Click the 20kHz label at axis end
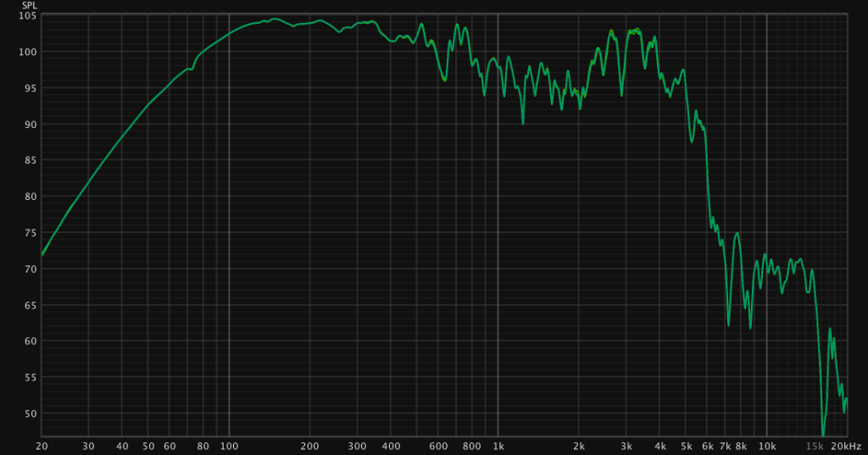Image resolution: width=868 pixels, height=455 pixels. pyautogui.click(x=845, y=446)
